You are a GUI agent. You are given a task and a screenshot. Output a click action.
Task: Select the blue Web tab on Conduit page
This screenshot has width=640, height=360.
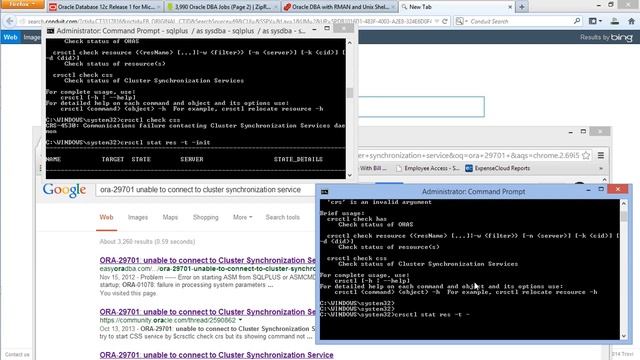coord(10,37)
